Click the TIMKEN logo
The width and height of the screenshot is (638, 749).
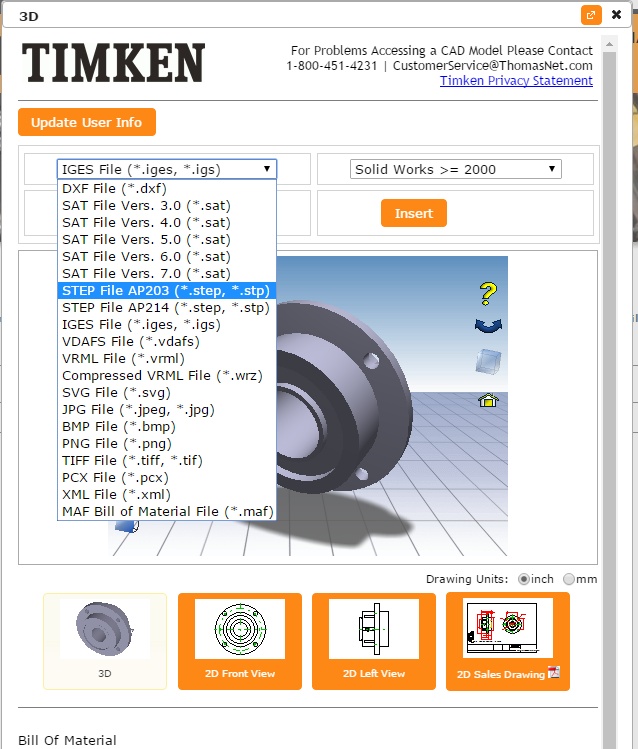pyautogui.click(x=113, y=62)
